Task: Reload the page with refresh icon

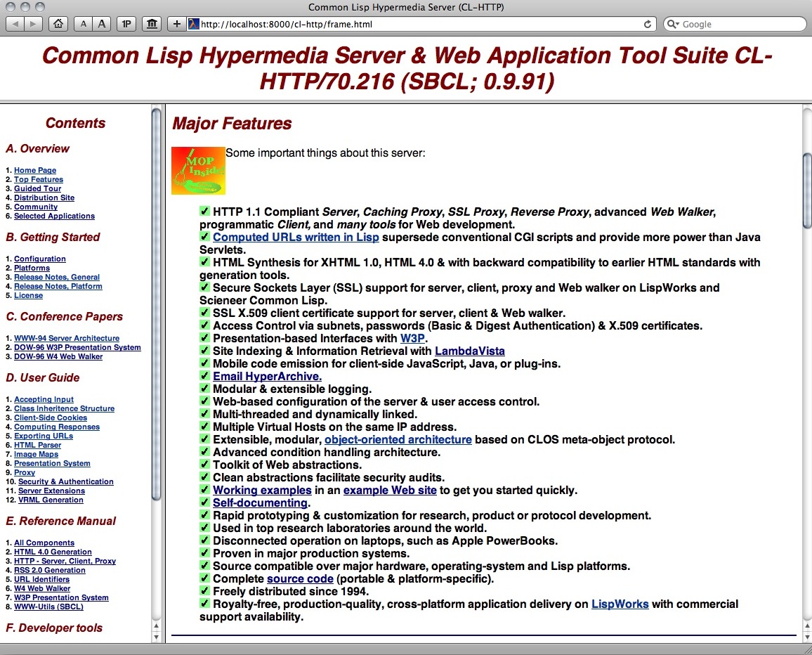Action: click(x=648, y=24)
